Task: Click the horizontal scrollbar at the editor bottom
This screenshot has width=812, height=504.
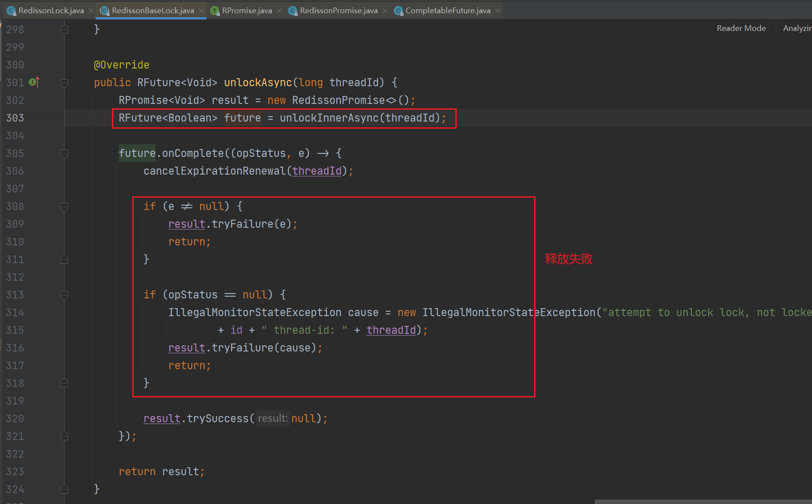Action: click(x=703, y=501)
